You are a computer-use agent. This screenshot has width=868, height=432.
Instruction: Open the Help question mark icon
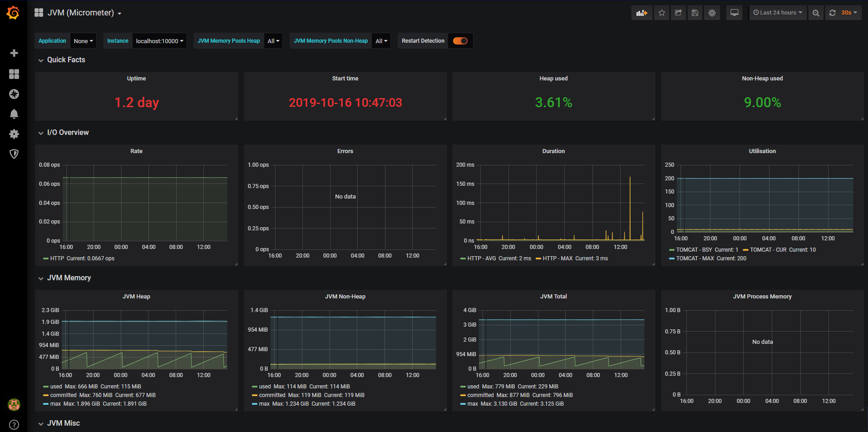pyautogui.click(x=14, y=425)
